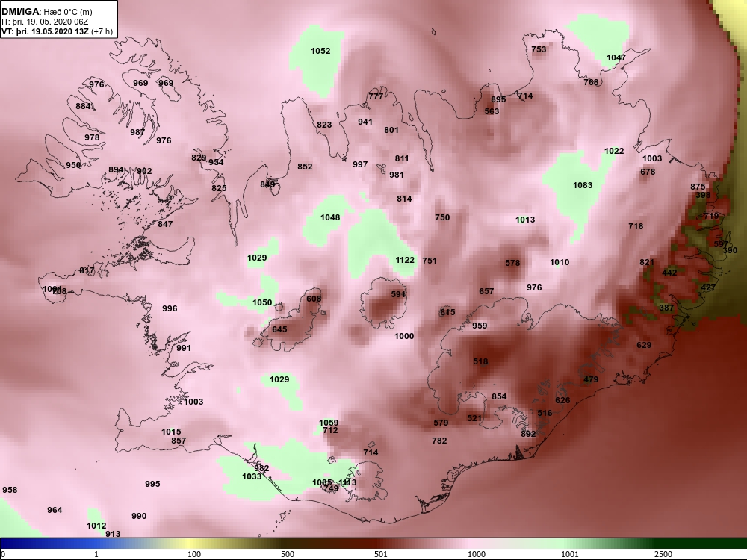This screenshot has height=560, width=747.
Task: Click the 991 map value
Action: (184, 348)
